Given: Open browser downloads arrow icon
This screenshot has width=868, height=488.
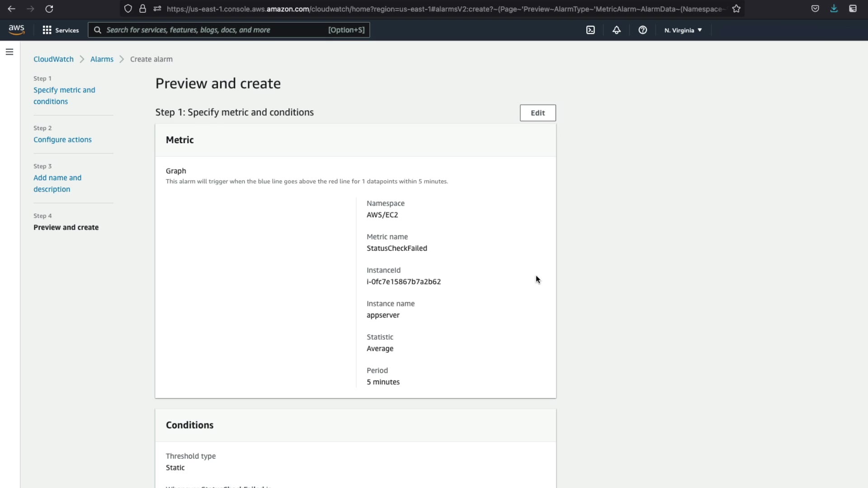Looking at the screenshot, I should click(834, 9).
